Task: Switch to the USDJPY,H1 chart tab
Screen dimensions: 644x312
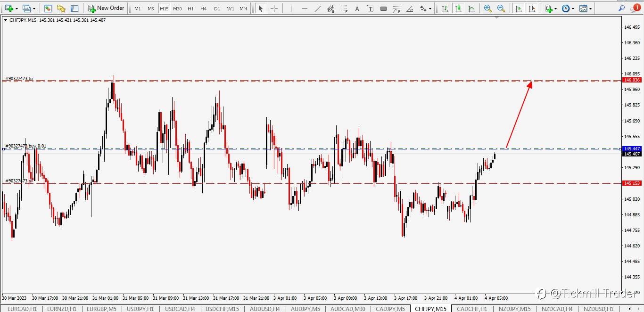Action: [140, 309]
